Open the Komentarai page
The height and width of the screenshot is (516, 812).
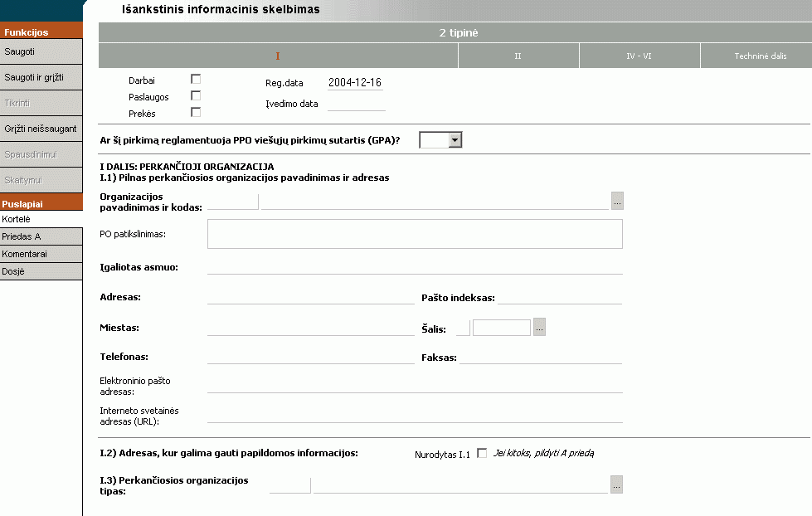tap(41, 254)
